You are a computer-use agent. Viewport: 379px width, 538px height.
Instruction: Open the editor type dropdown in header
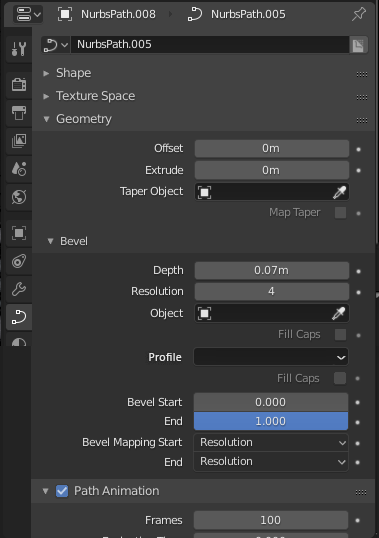28,14
